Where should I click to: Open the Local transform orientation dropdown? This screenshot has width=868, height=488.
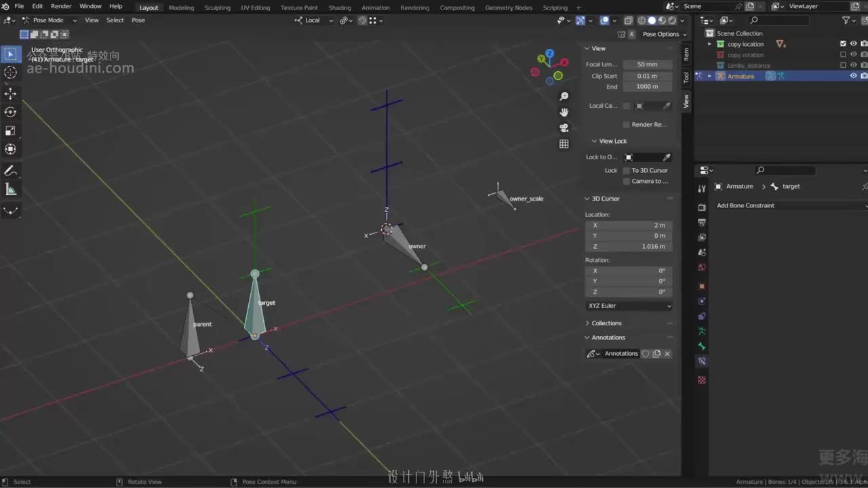pyautogui.click(x=314, y=20)
